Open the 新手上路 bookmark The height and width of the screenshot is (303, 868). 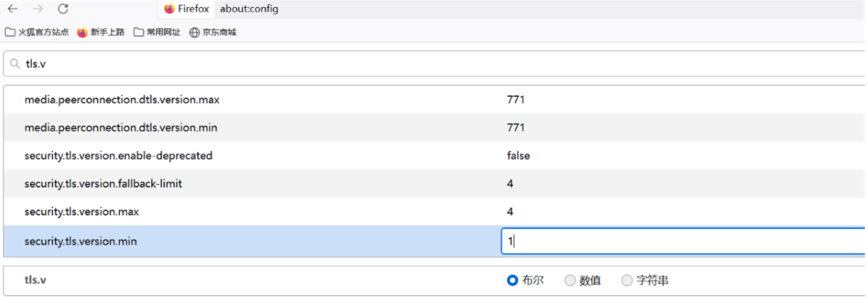[x=101, y=32]
